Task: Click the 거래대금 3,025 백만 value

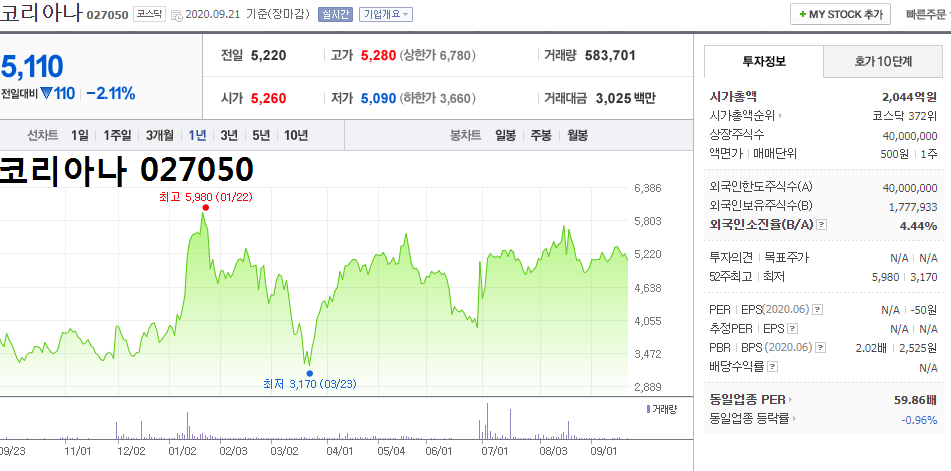Action: 626,98
